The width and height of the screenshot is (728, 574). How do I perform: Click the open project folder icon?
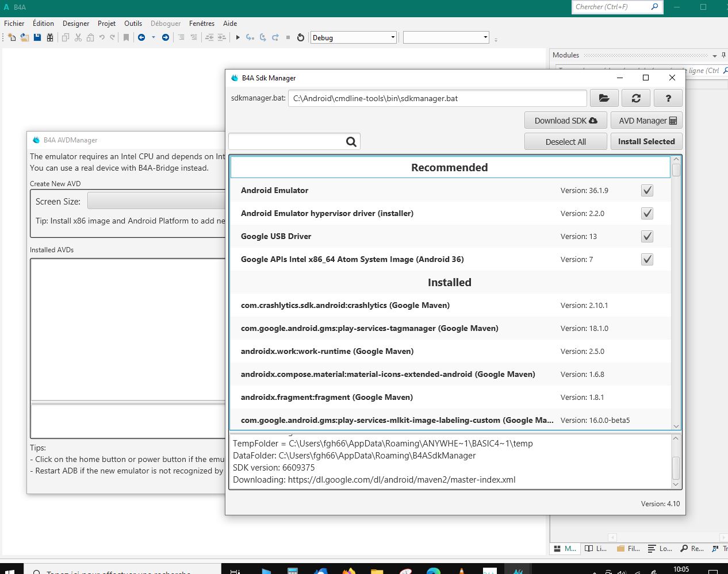pyautogui.click(x=24, y=37)
